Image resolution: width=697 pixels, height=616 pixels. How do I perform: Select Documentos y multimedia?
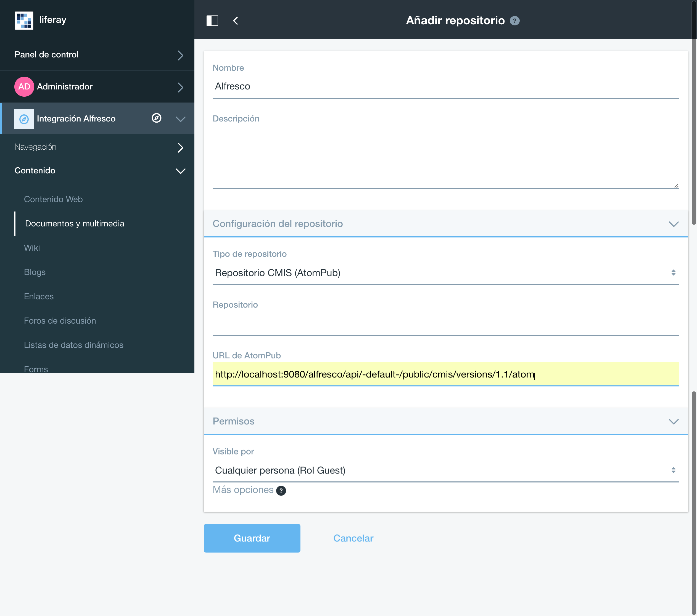pos(75,224)
